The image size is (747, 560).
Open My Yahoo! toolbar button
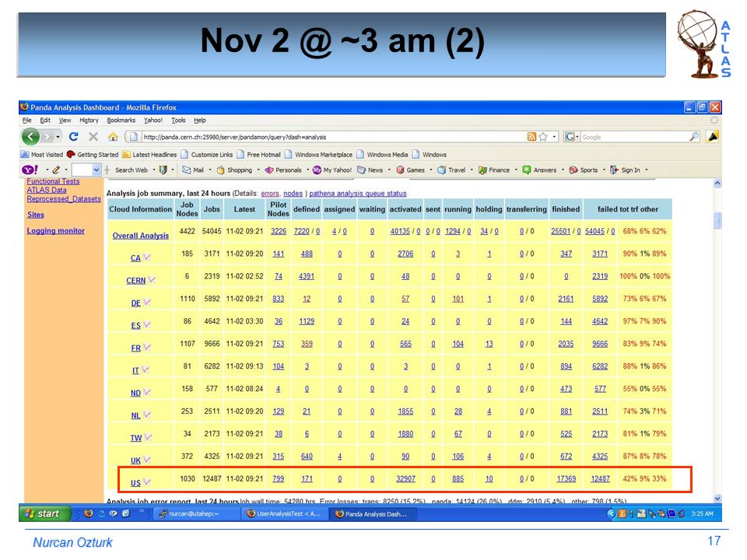click(332, 170)
